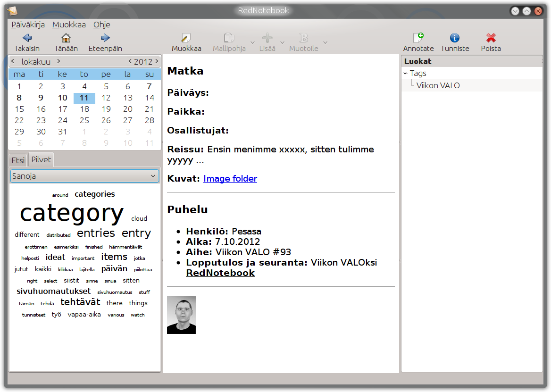The width and height of the screenshot is (551, 392).
Task: Click the word 'things' in the cloud
Action: tap(138, 303)
